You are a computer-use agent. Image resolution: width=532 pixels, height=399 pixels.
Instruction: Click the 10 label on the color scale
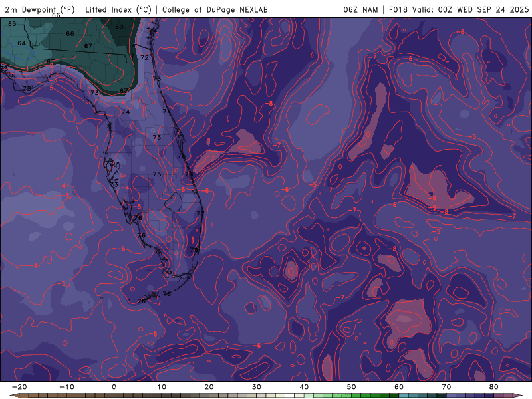(x=162, y=387)
